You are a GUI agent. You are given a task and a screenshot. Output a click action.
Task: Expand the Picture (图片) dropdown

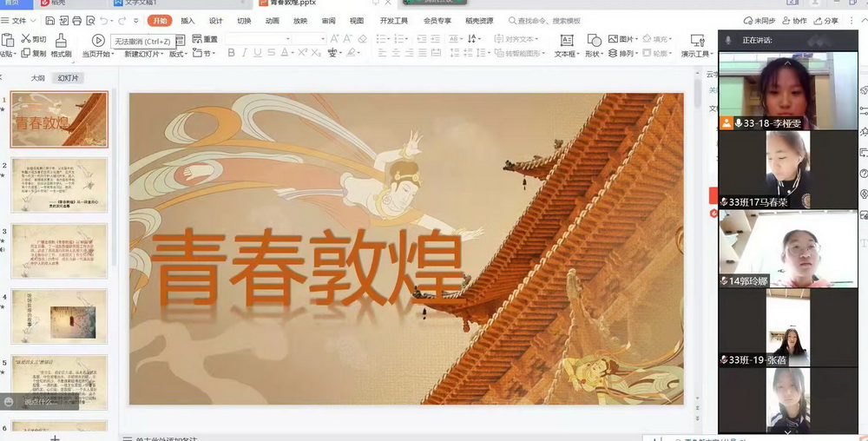tap(623, 39)
